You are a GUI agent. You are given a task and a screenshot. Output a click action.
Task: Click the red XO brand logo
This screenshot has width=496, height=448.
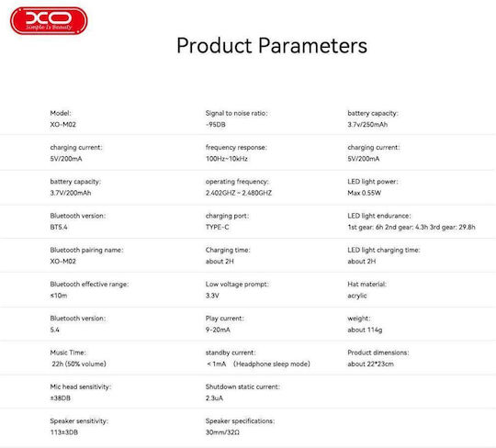coord(49,20)
